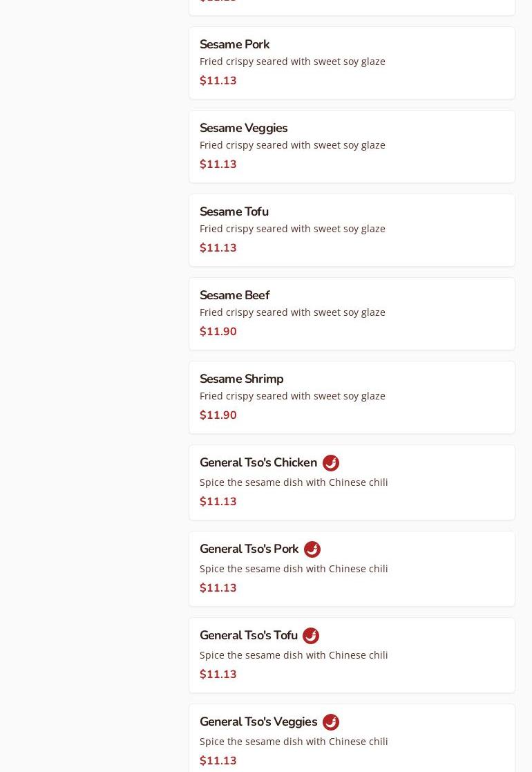Click the Sesame Pork $11.13 price
Image resolution: width=532 pixels, height=772 pixels.
[x=218, y=81]
